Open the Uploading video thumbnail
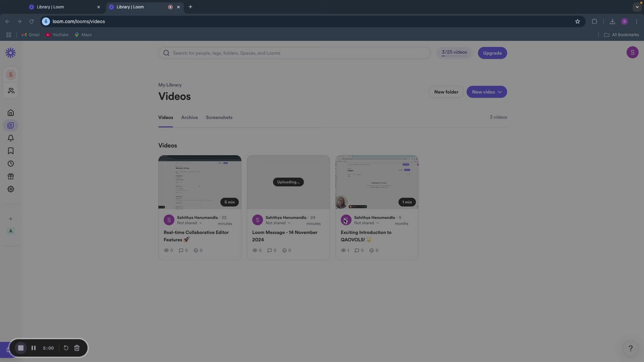Screen dimensions: 644x362 click(288, 182)
